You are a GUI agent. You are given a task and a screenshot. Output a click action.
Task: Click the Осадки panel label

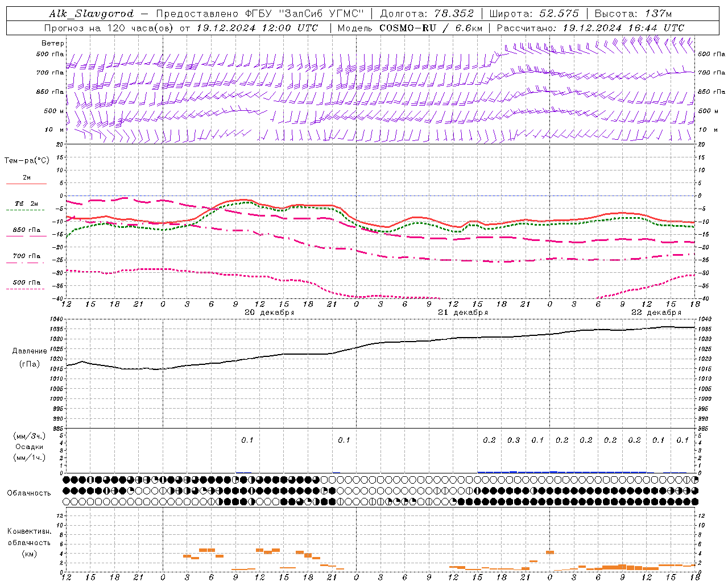[29, 447]
